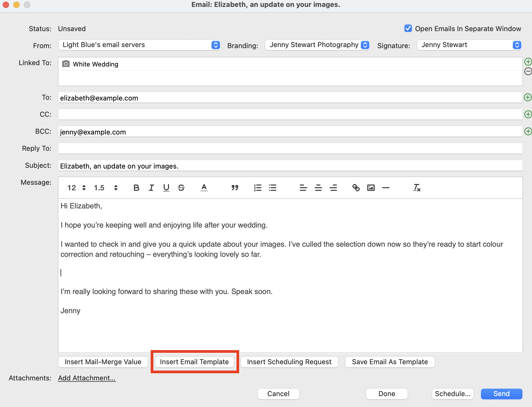532x407 pixels.
Task: Clear formatting with the Tx icon
Action: point(416,188)
